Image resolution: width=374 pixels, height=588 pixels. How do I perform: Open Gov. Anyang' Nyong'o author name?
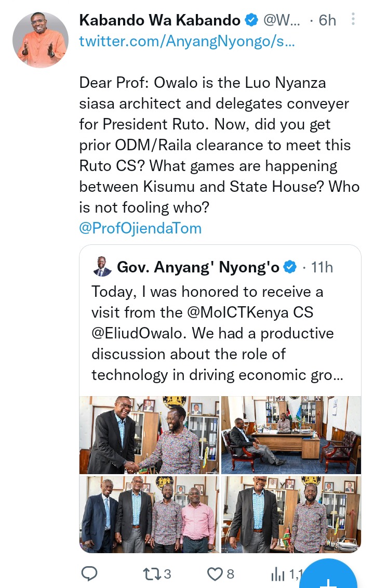coord(198,267)
